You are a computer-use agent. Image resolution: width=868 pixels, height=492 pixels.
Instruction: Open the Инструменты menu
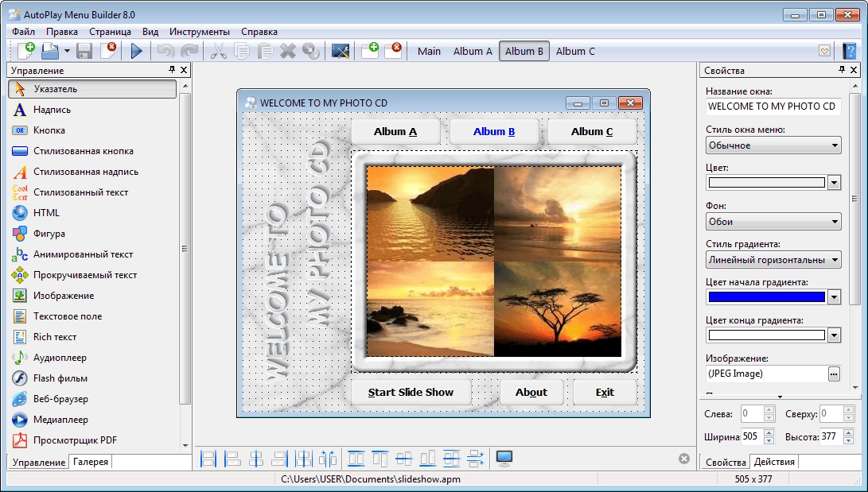[x=199, y=32]
